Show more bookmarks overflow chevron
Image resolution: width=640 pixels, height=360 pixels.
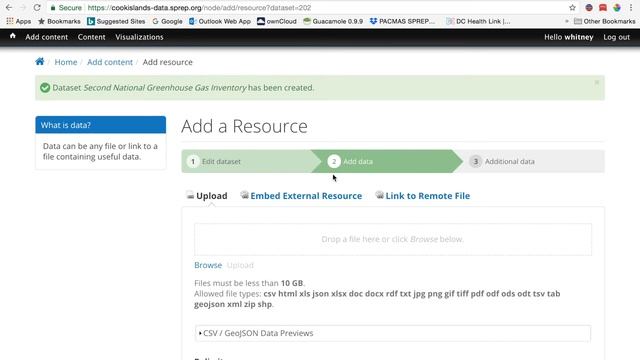tap(567, 21)
